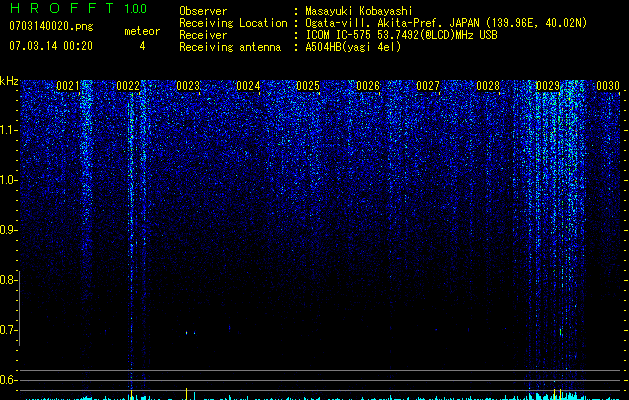Click the 0.9 frequency axis label
Screen dimensions: 629x400
coord(8,230)
